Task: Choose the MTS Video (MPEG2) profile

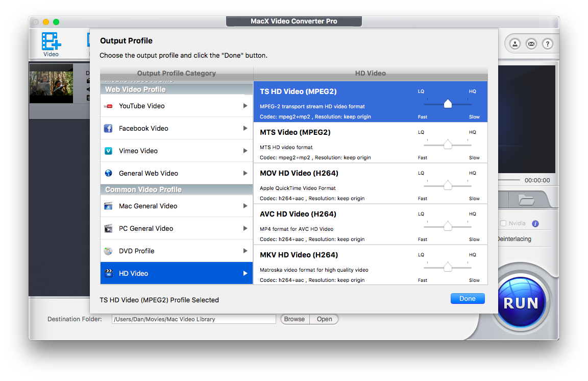Action: coord(371,142)
